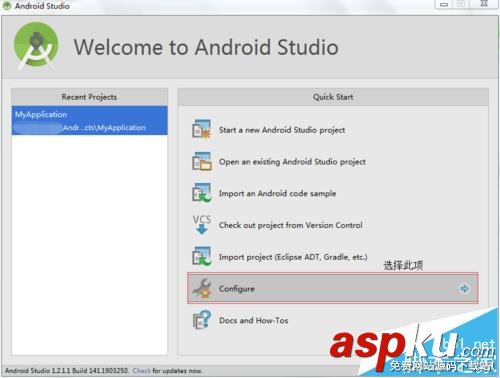500x378 pixels.
Task: Click the import project Eclipse/Gradle icon
Action: [202, 256]
